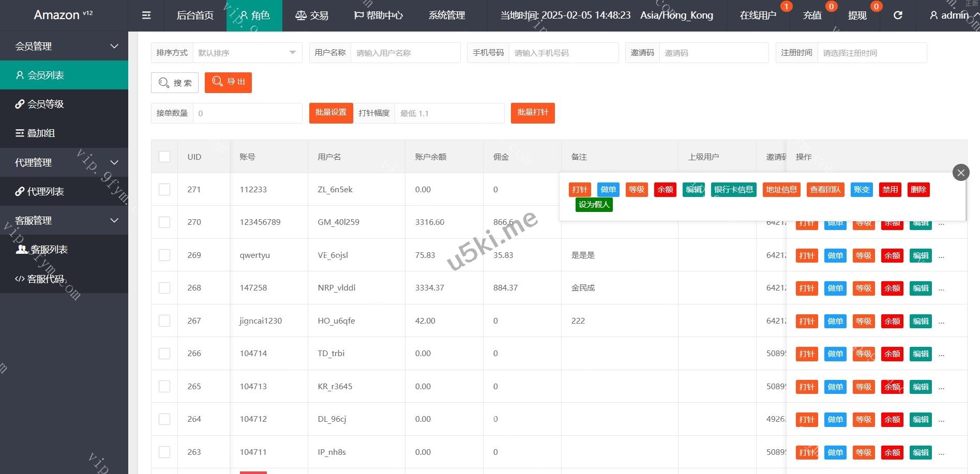The width and height of the screenshot is (980, 474).
Task: Click the 用户名称 search input field
Action: click(405, 53)
